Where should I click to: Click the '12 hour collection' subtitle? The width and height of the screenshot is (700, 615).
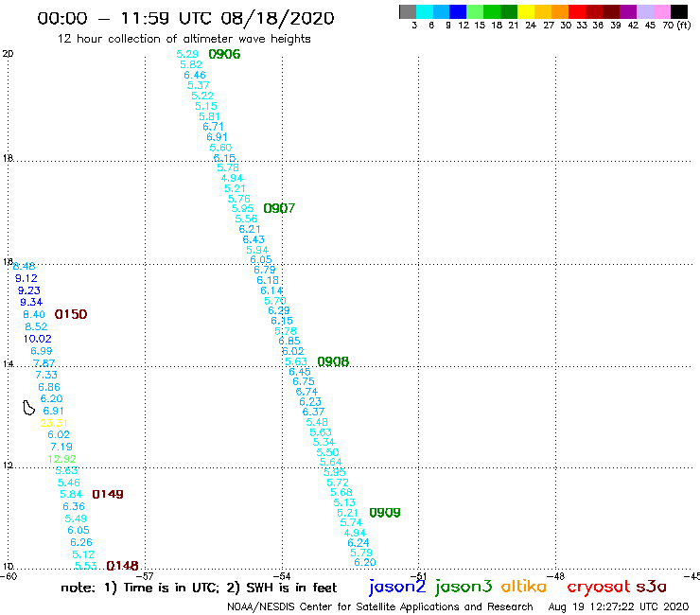(x=184, y=39)
